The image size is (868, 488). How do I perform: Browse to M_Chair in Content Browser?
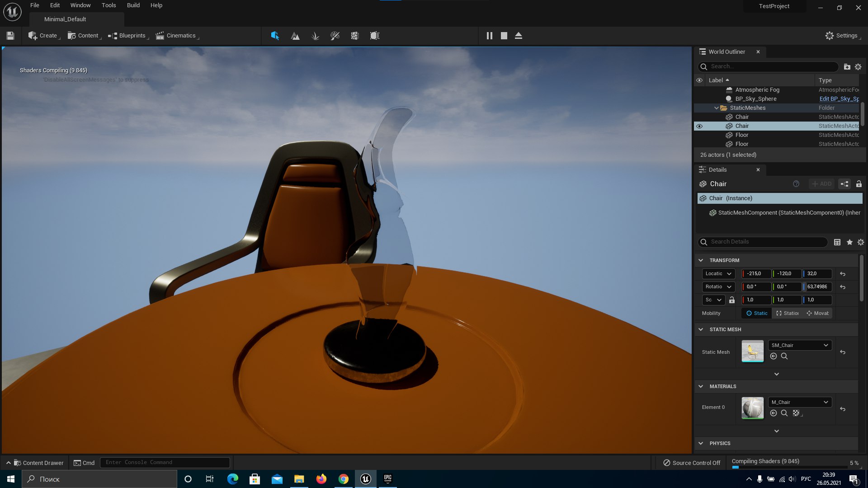(784, 413)
